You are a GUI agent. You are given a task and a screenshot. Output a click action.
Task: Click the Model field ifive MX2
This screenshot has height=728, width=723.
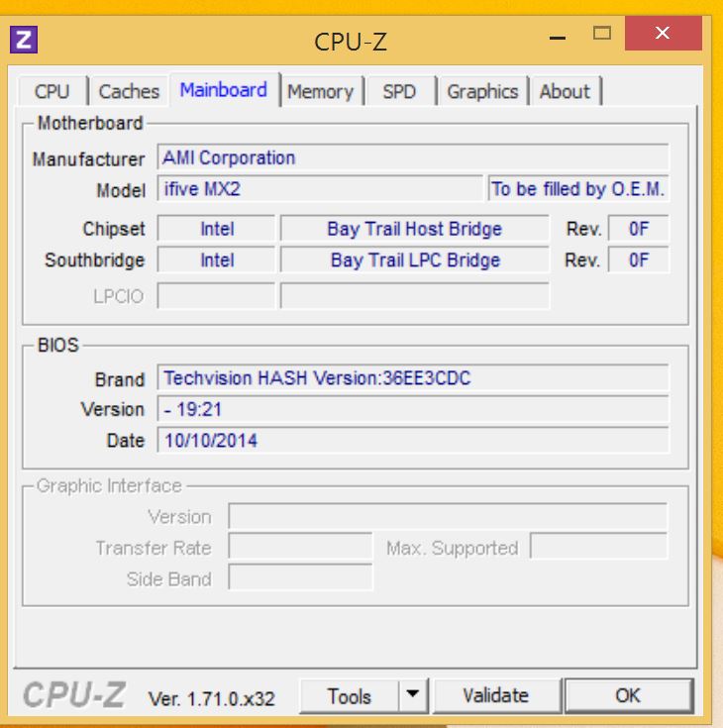click(320, 189)
